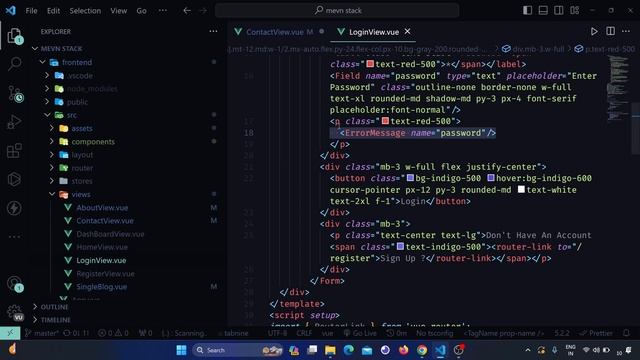Viewport: 640px width, 360px height.
Task: Open the View menu
Action: click(x=118, y=11)
